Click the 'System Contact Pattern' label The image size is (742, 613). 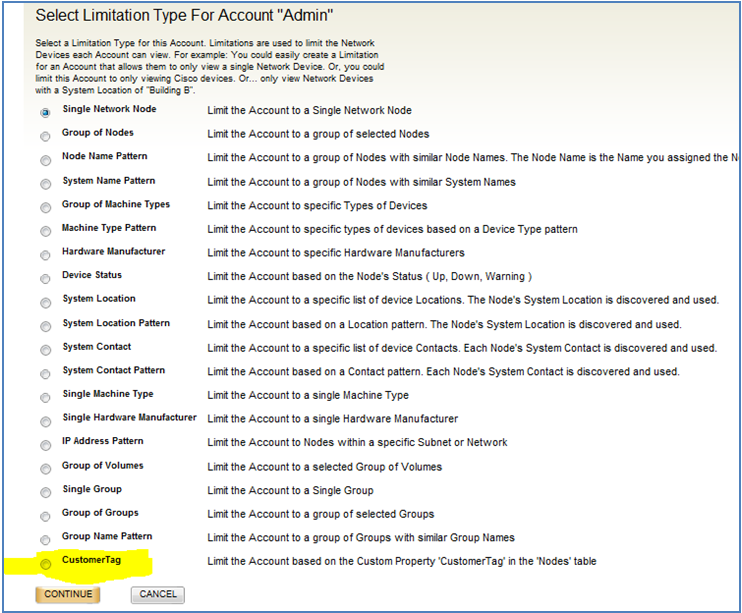coord(114,370)
